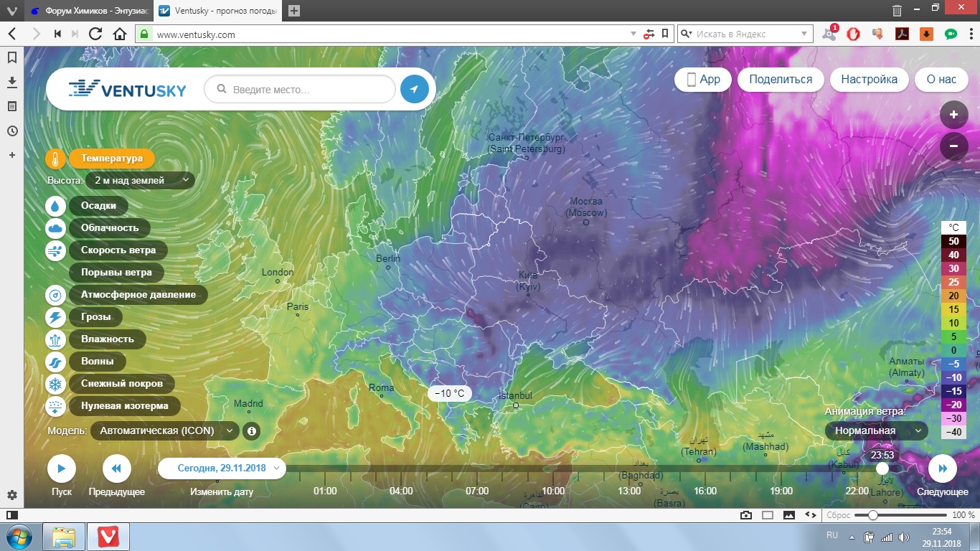Click the Поделиться button
Screen dimensions: 980x551
pos(781,80)
